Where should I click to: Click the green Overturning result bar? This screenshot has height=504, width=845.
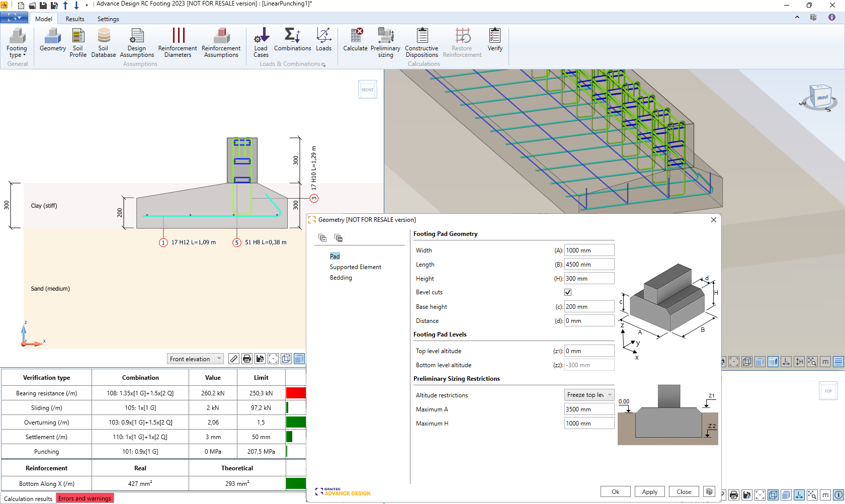point(296,422)
